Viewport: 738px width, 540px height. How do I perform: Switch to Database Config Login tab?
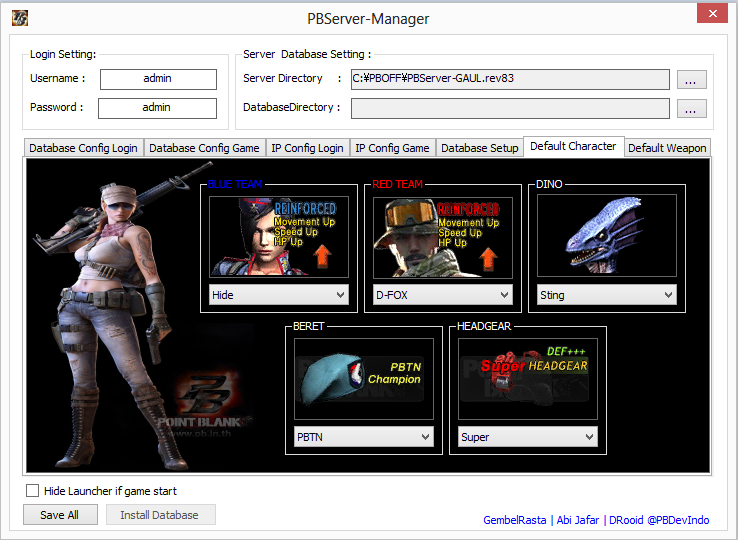[x=83, y=148]
